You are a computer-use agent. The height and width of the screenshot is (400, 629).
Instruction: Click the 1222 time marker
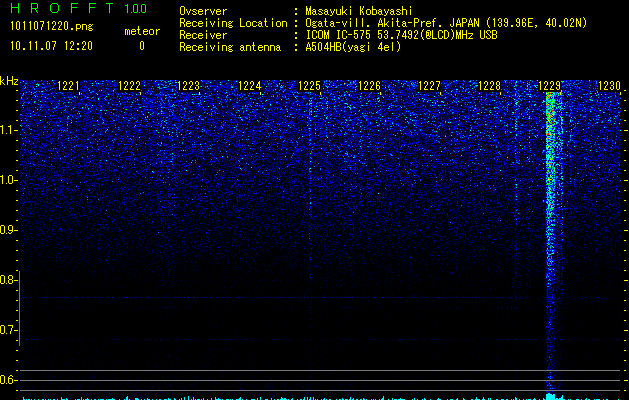pyautogui.click(x=130, y=85)
